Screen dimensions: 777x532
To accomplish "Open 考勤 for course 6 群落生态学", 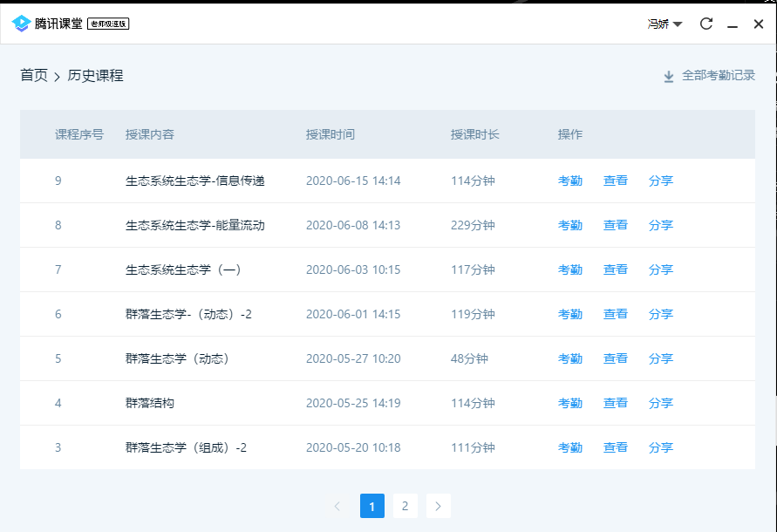I will point(569,314).
